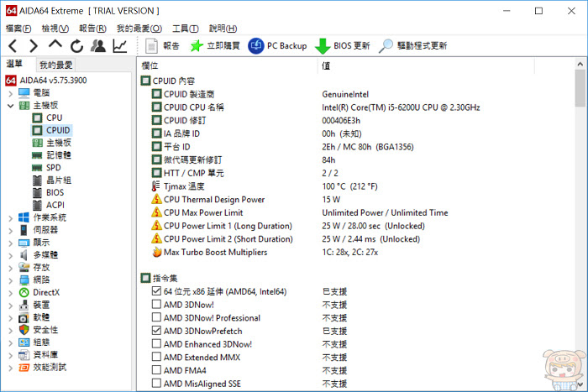Collapse the 主機板 tree node

point(10,106)
